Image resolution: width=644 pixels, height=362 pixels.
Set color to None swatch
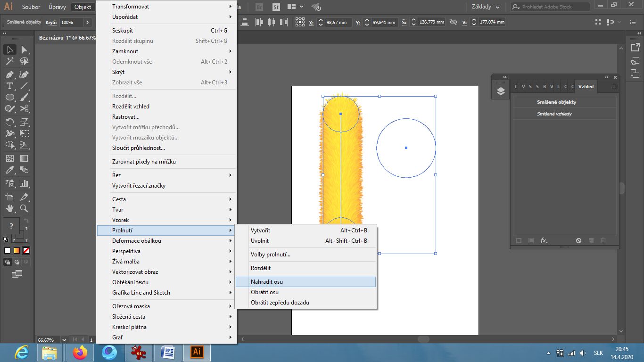coord(26,250)
